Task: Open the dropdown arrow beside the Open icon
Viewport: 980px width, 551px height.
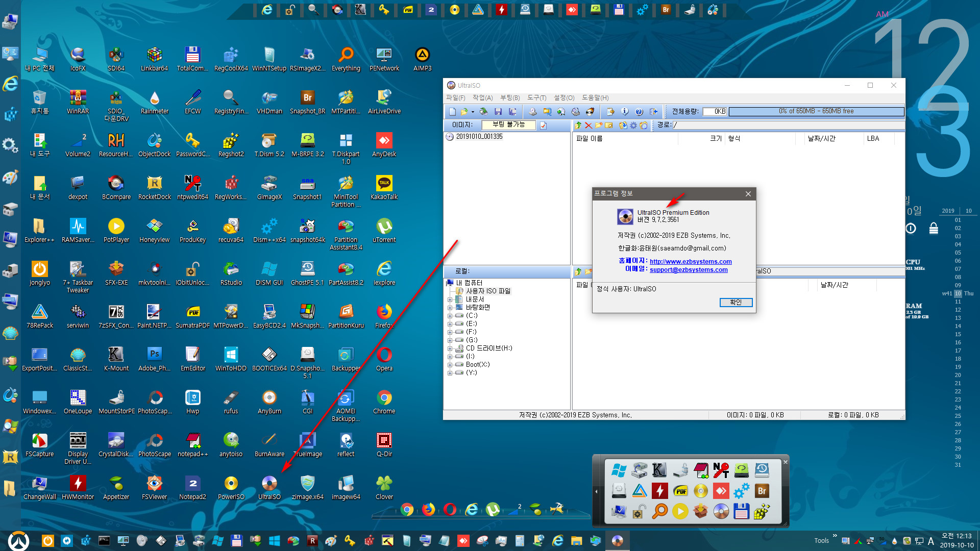Action: (x=473, y=112)
